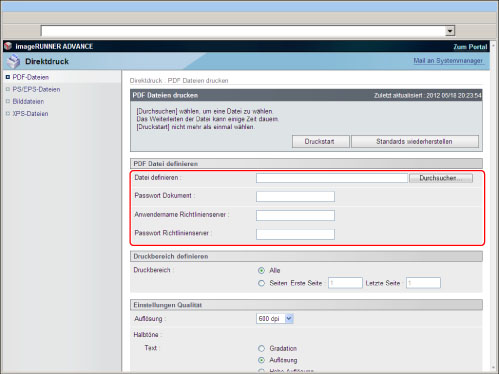Screen dimensions: 499x374
Task: Click the PDF-Dateien bullet icon
Action: point(8,77)
